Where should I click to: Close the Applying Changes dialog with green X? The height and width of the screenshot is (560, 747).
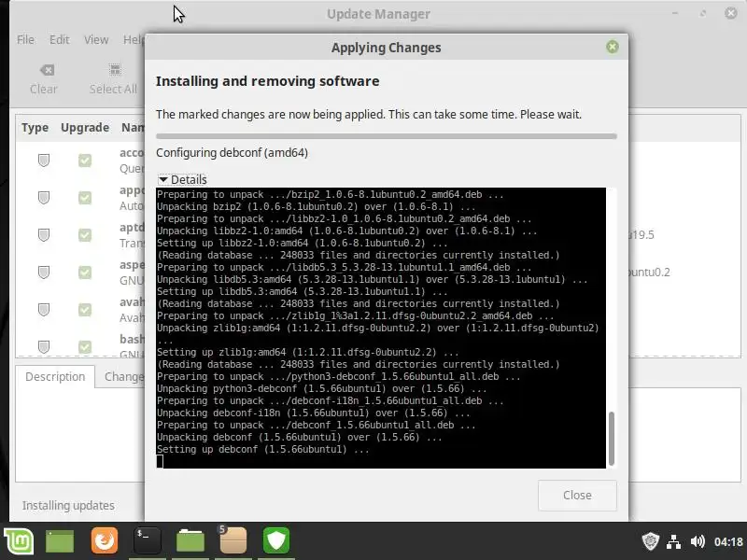(x=613, y=47)
